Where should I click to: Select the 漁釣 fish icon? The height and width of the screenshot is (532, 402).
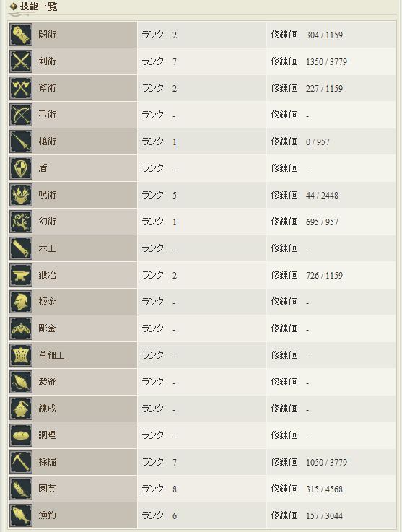click(21, 515)
